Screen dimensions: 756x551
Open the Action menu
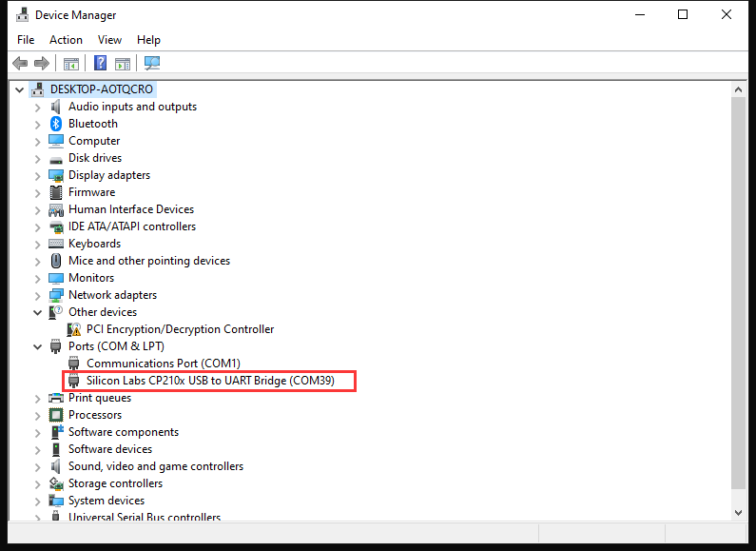[66, 40]
